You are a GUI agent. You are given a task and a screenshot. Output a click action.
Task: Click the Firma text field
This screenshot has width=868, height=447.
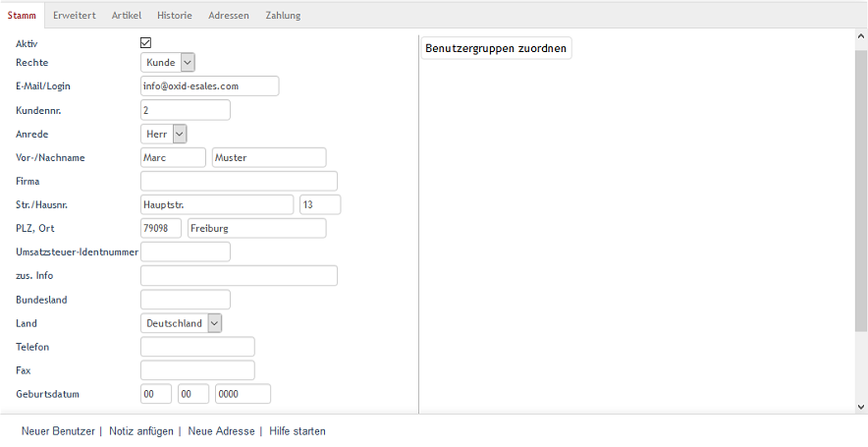pos(239,181)
